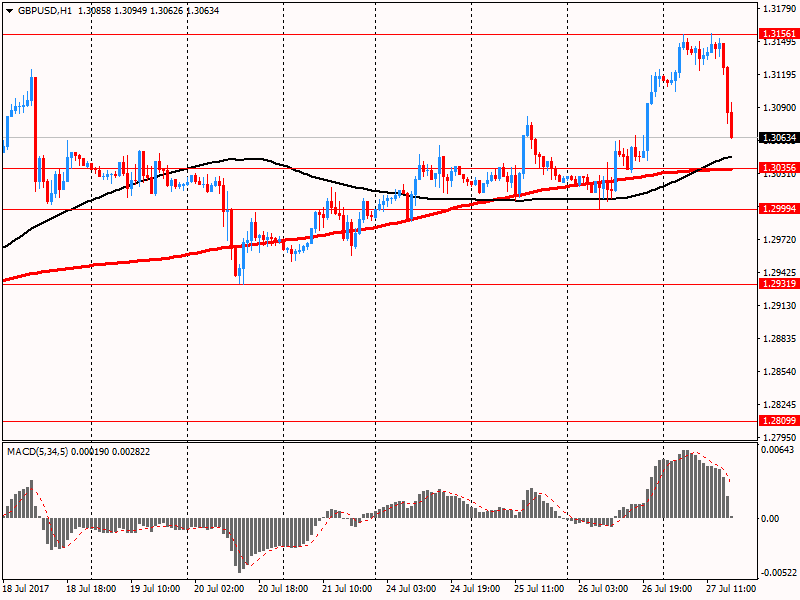Click the GBPUSD,H1 symbol title text

tap(44, 11)
